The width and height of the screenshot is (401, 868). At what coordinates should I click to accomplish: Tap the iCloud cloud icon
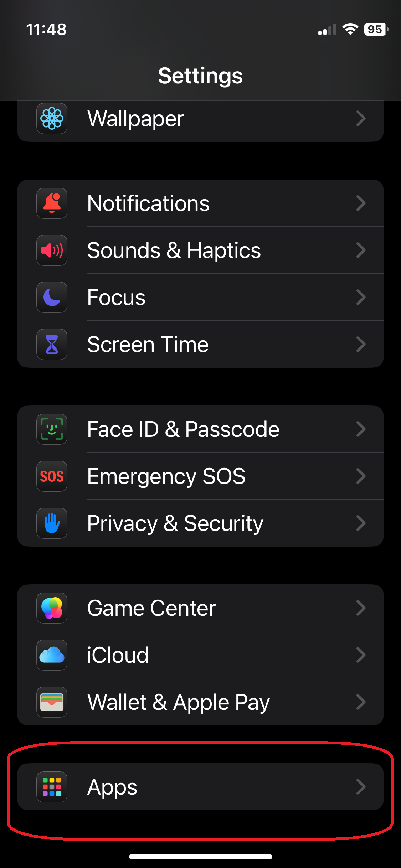pos(52,655)
